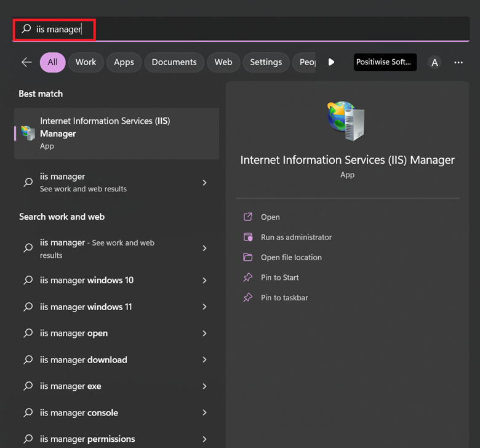Click the Open launch icon

[247, 217]
